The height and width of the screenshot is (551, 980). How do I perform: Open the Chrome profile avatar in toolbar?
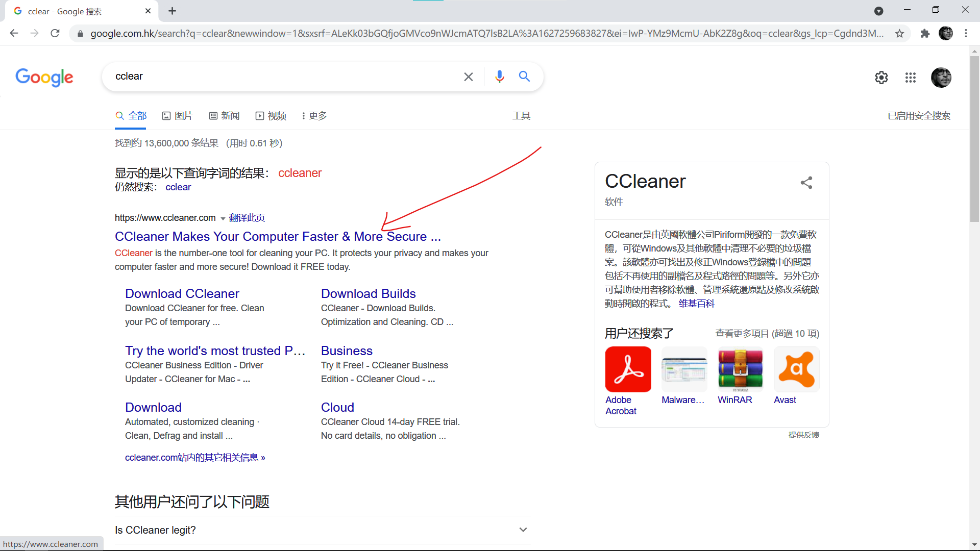(x=946, y=34)
